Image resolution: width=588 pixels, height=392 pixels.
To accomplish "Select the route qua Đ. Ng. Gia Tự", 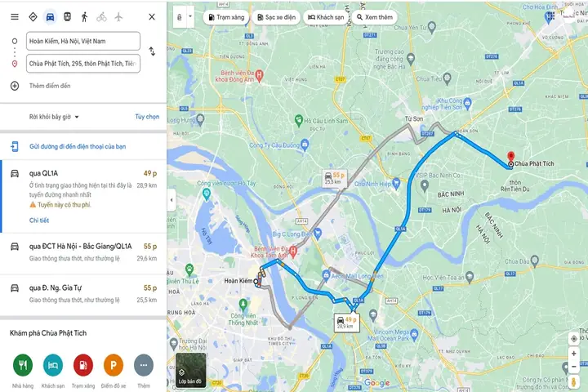I will pyautogui.click(x=83, y=295).
